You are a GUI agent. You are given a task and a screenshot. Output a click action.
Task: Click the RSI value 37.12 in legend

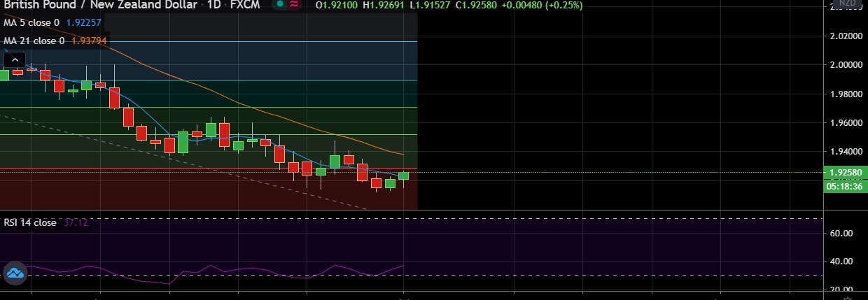point(75,222)
